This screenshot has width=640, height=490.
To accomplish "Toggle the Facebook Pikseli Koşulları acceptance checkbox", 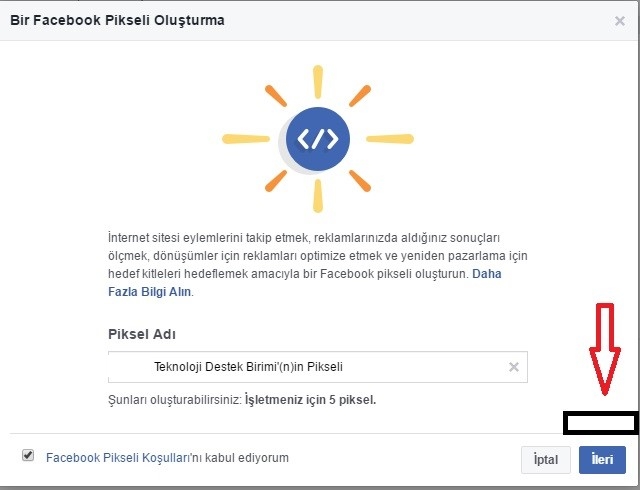I will pos(28,455).
